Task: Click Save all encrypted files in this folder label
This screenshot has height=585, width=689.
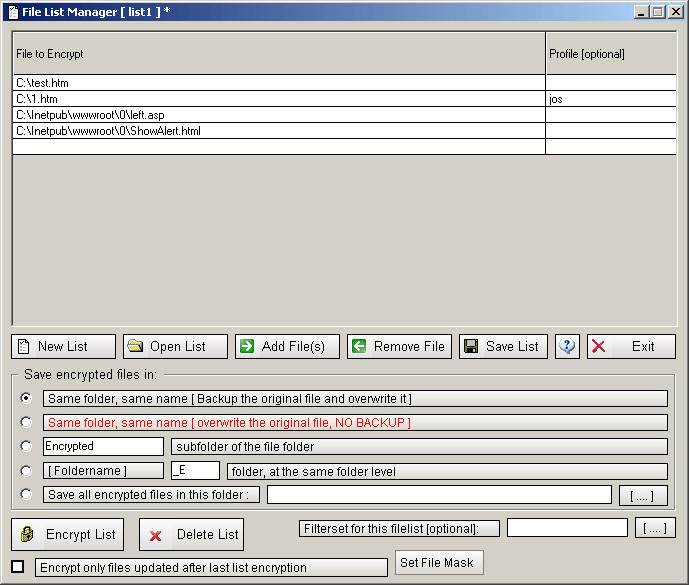Action: pos(151,494)
